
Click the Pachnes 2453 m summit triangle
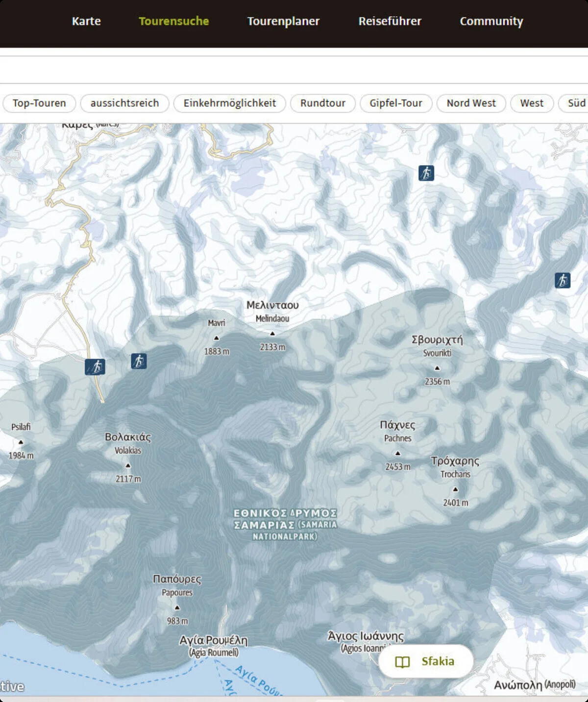397,454
